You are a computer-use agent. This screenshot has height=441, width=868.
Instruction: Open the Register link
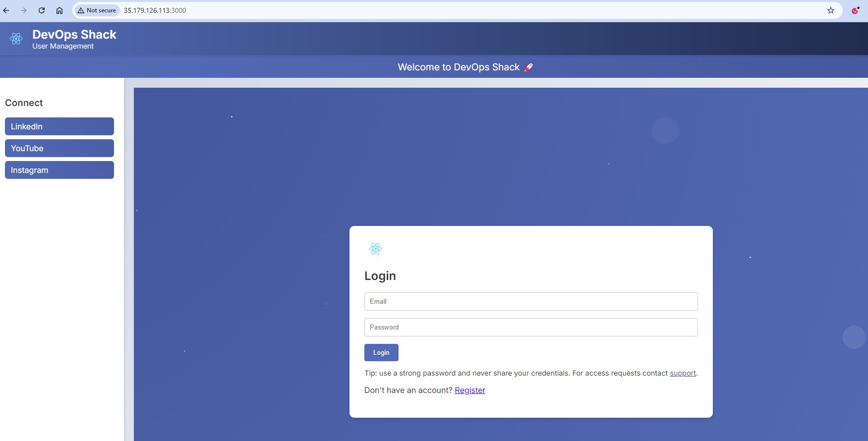[x=470, y=390]
